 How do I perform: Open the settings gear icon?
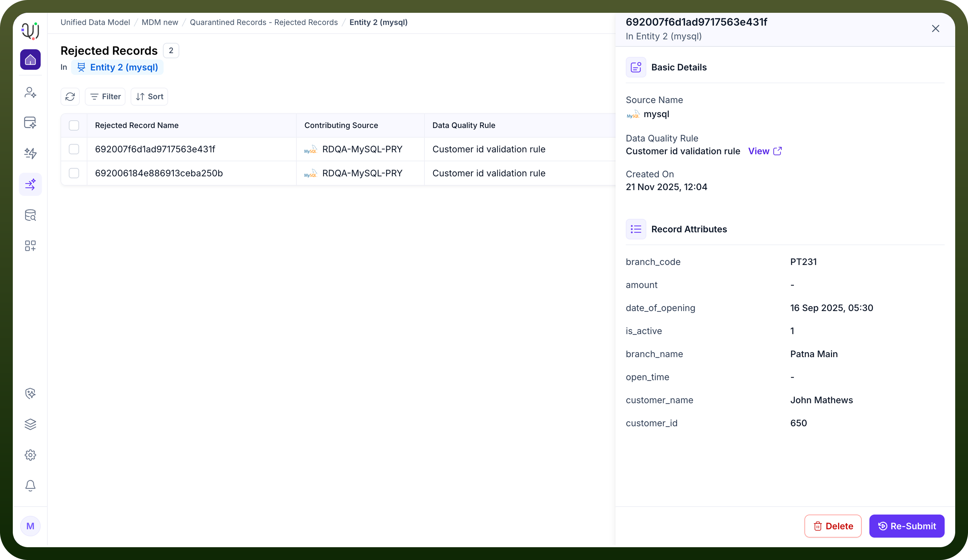pos(30,455)
